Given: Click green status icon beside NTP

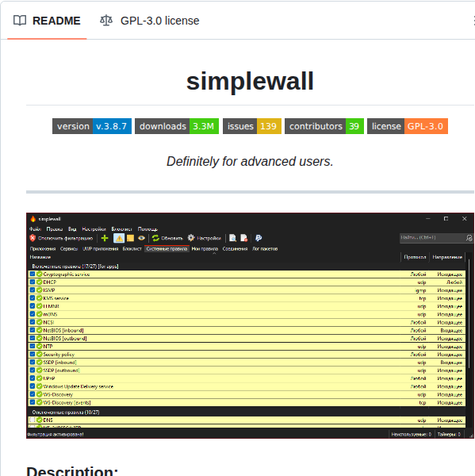Looking at the screenshot, I should click(40, 346).
